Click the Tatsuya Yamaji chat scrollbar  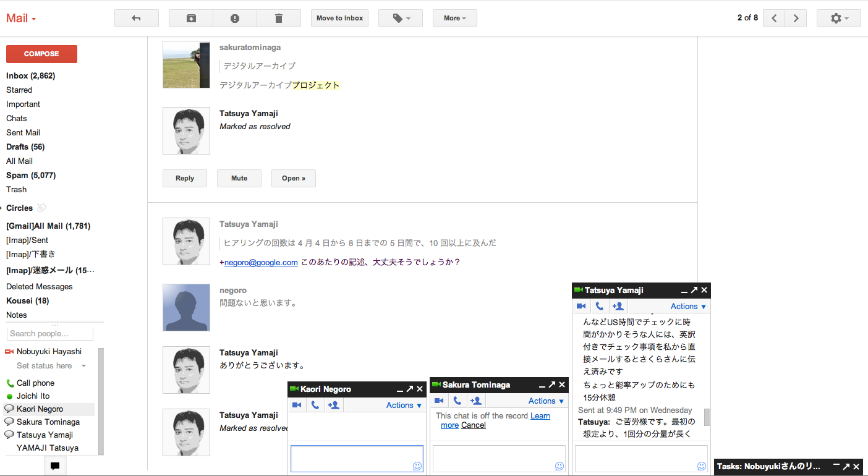(x=707, y=417)
